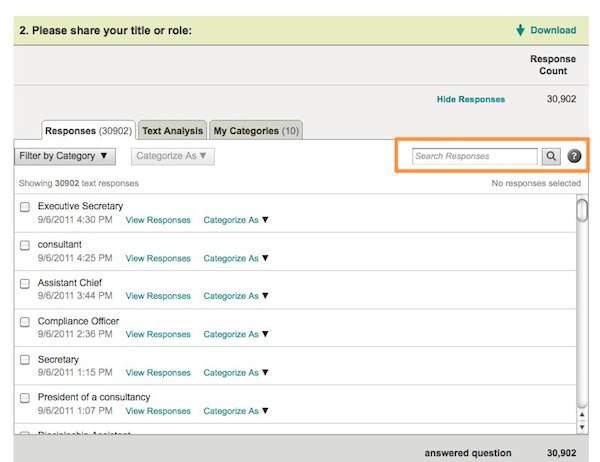Click the Hide Responses link
Screen dimensions: 600x462
pos(471,100)
